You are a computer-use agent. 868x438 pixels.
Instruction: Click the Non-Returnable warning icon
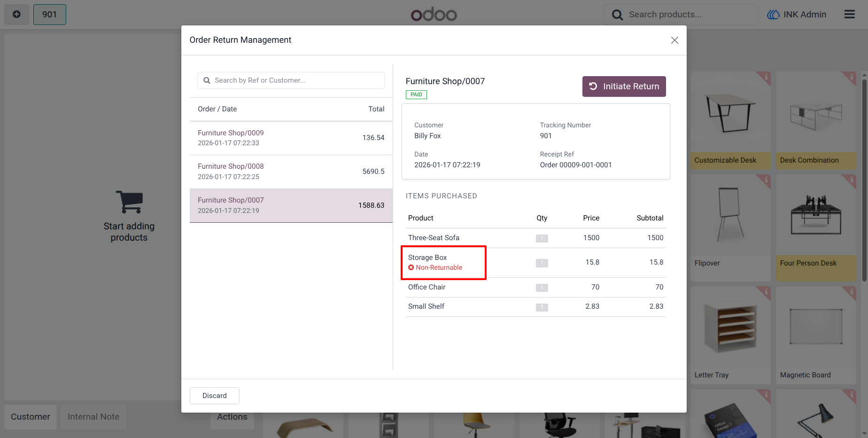pos(411,267)
